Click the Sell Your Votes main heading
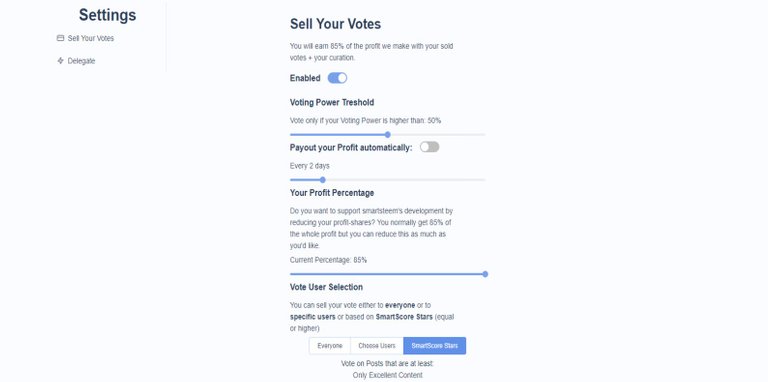Viewport: 768px width, 382px height. point(336,24)
